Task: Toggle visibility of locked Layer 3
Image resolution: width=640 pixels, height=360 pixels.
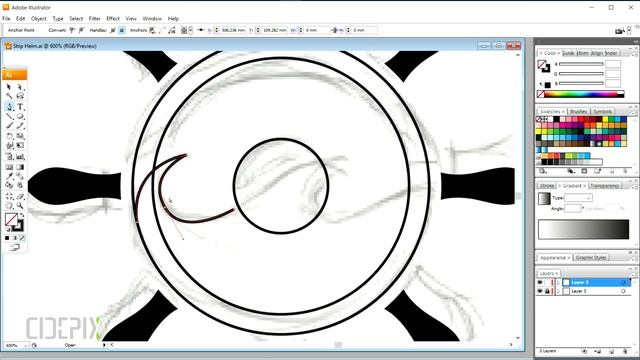Action: click(x=540, y=291)
